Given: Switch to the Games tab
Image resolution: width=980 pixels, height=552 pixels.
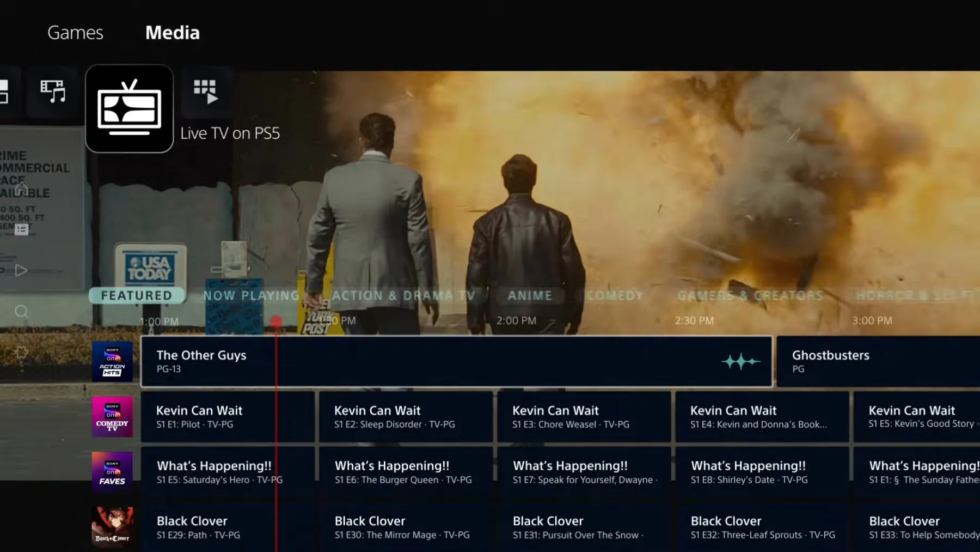Looking at the screenshot, I should pyautogui.click(x=75, y=33).
